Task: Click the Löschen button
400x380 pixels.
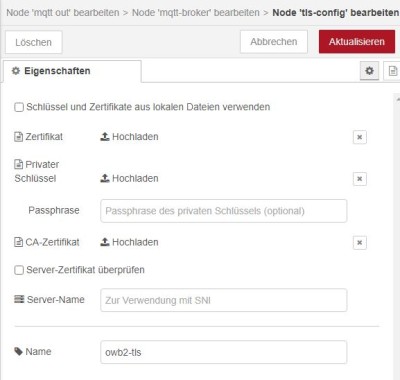Action: click(x=34, y=42)
